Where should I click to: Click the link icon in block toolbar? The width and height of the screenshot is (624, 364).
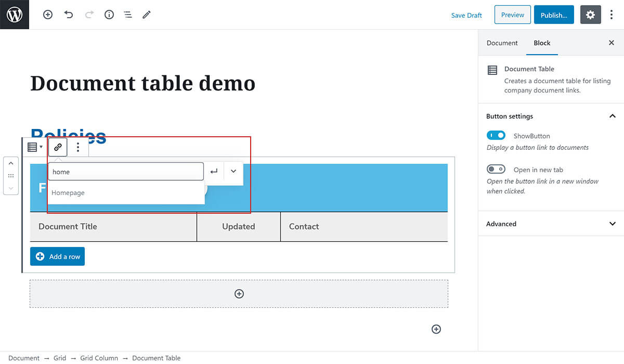click(58, 147)
